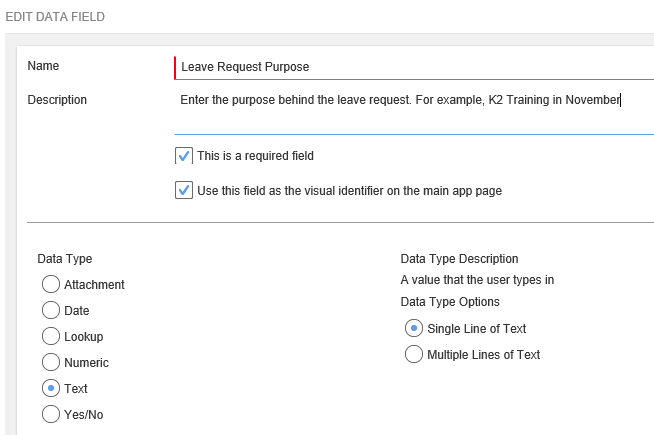Toggle the visual identifier checkbox
The height and width of the screenshot is (435, 654).
[x=184, y=190]
